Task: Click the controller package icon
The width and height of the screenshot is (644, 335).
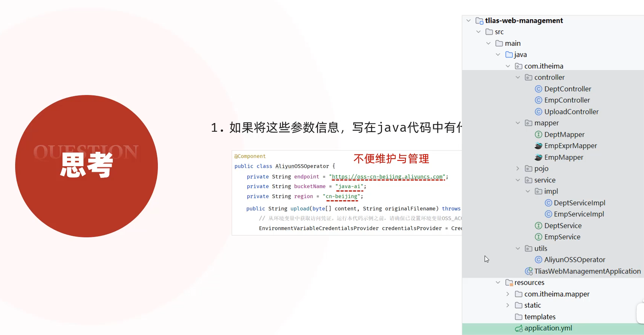Action: [529, 78]
